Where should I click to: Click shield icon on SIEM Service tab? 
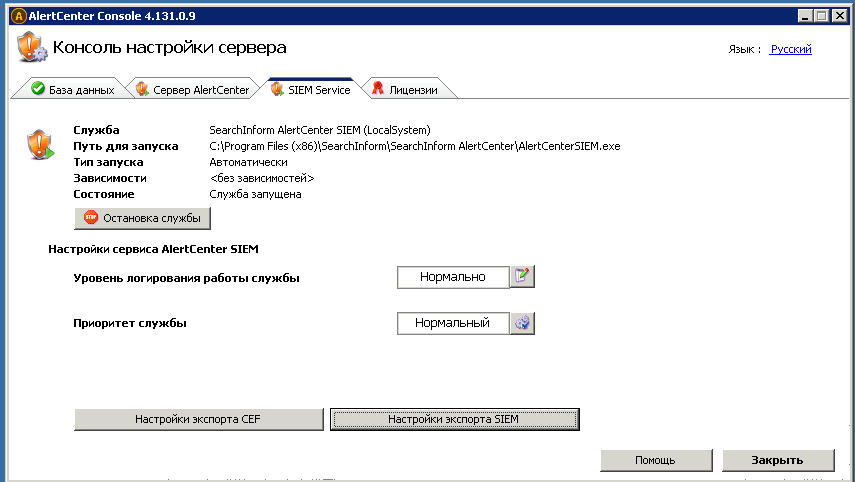point(277,88)
